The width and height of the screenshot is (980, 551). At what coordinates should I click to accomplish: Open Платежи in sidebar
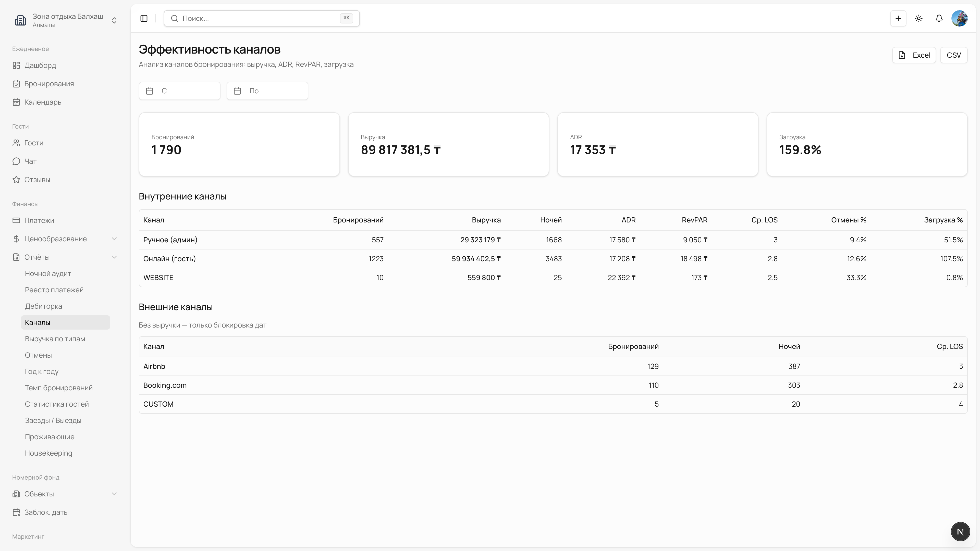(x=39, y=221)
